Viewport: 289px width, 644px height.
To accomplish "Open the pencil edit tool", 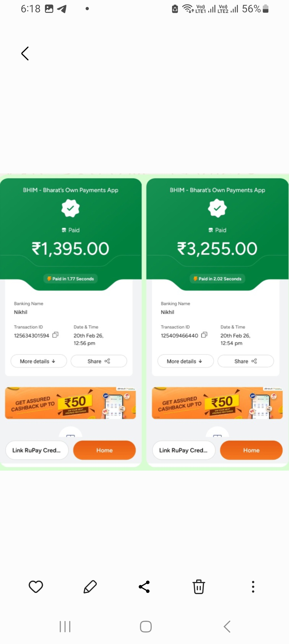I will click(90, 587).
